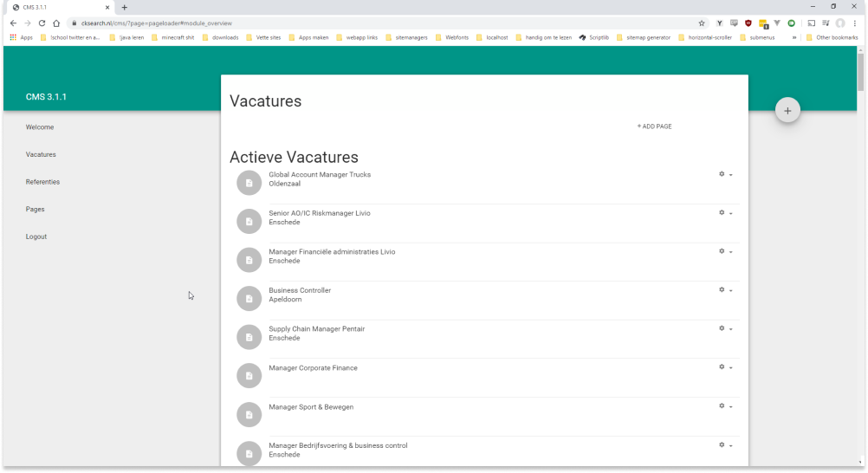This screenshot has width=868, height=473.
Task: Click the document icon for Manager Sport & Bewegen
Action: pyautogui.click(x=249, y=415)
